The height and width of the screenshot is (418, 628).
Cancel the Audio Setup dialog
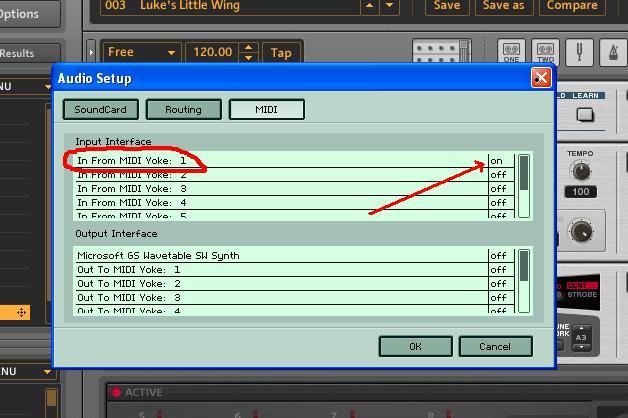pos(495,346)
